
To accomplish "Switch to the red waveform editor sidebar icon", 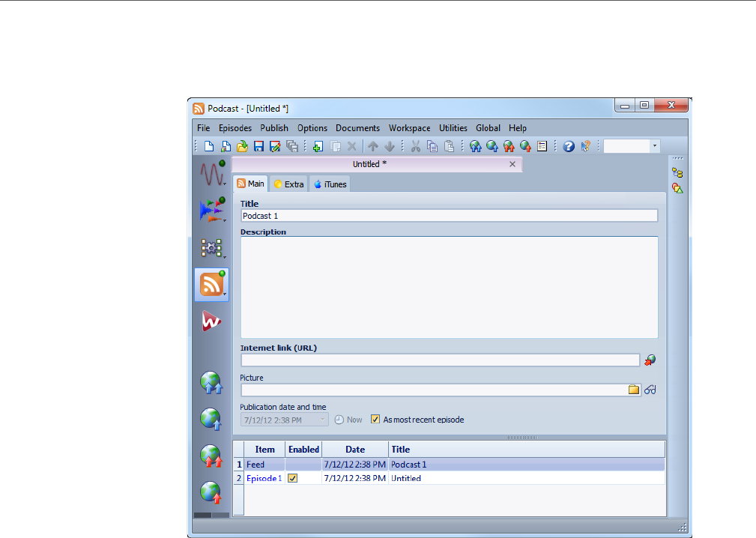I will [212, 174].
